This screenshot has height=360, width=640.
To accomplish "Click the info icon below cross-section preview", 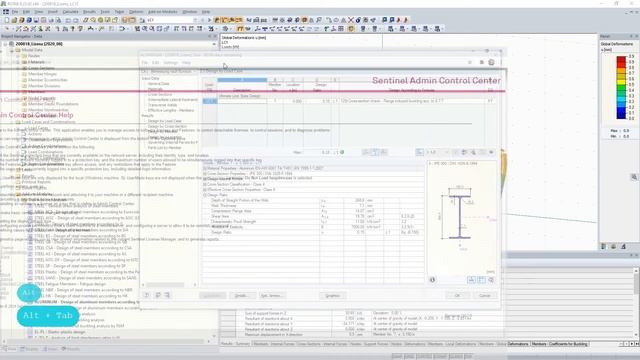I will [432, 280].
